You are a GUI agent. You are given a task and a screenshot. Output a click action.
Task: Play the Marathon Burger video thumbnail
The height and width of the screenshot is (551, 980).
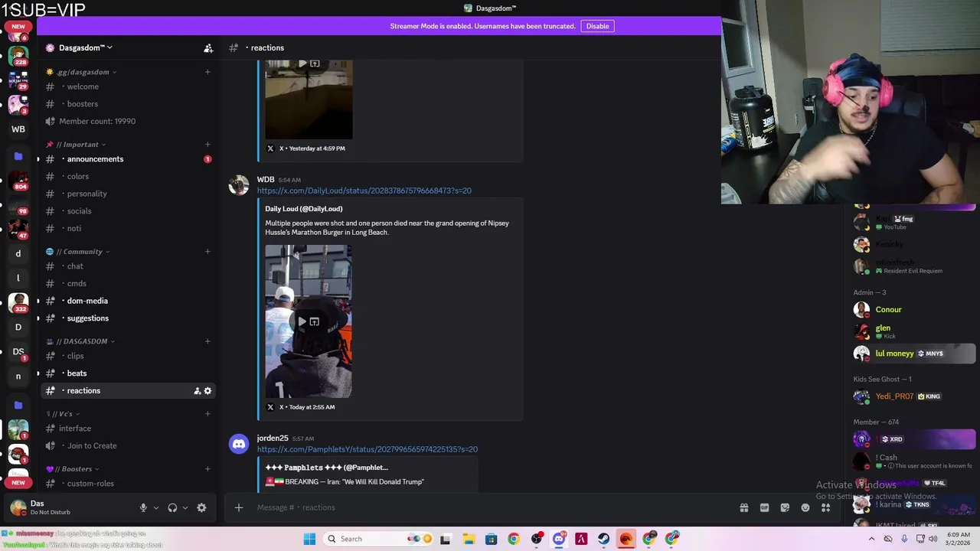coord(309,321)
